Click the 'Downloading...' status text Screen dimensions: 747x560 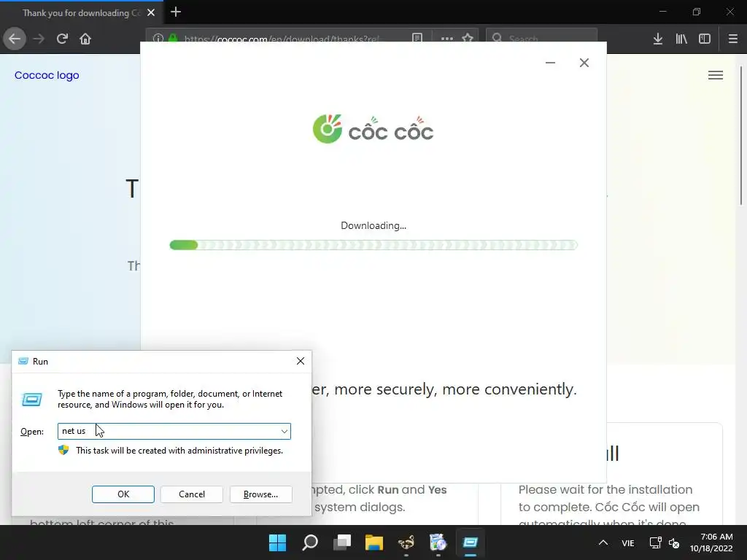pos(373,226)
